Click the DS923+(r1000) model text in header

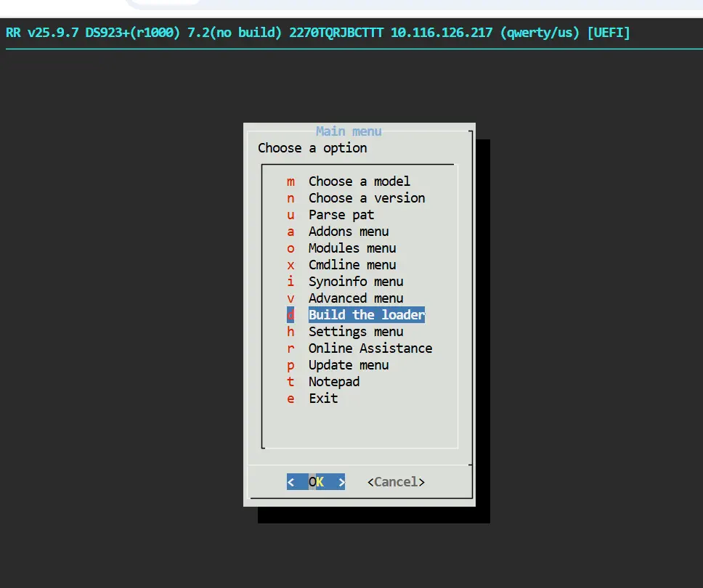[133, 33]
